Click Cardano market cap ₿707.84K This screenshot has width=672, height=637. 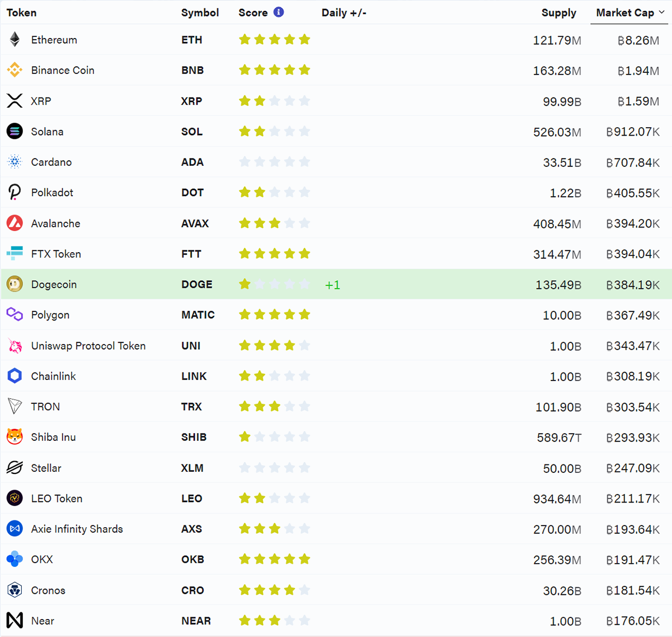633,162
